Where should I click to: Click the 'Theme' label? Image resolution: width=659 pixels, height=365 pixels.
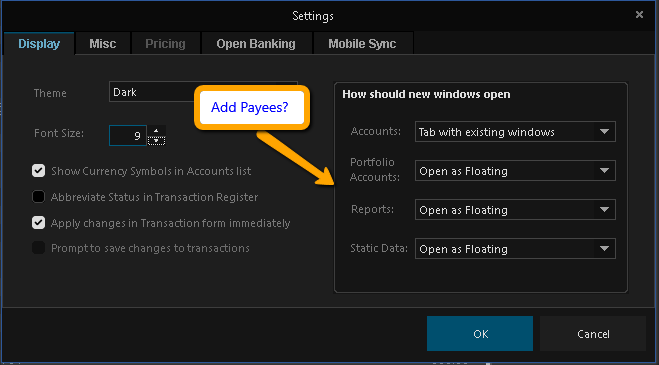coord(50,93)
